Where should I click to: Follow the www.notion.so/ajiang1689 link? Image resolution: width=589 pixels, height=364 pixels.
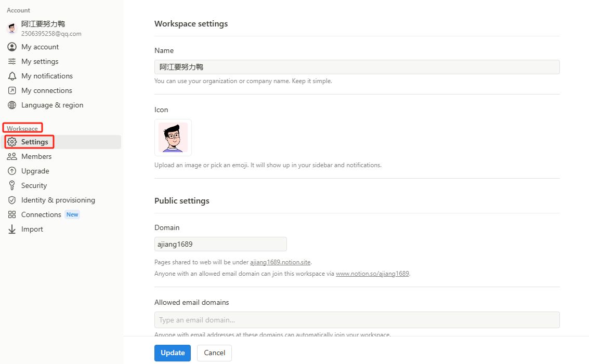click(x=372, y=274)
